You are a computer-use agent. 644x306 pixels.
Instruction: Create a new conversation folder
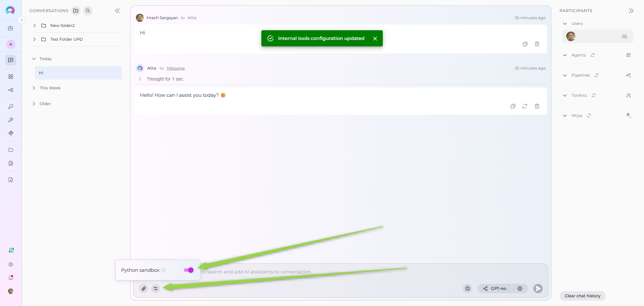(76, 11)
